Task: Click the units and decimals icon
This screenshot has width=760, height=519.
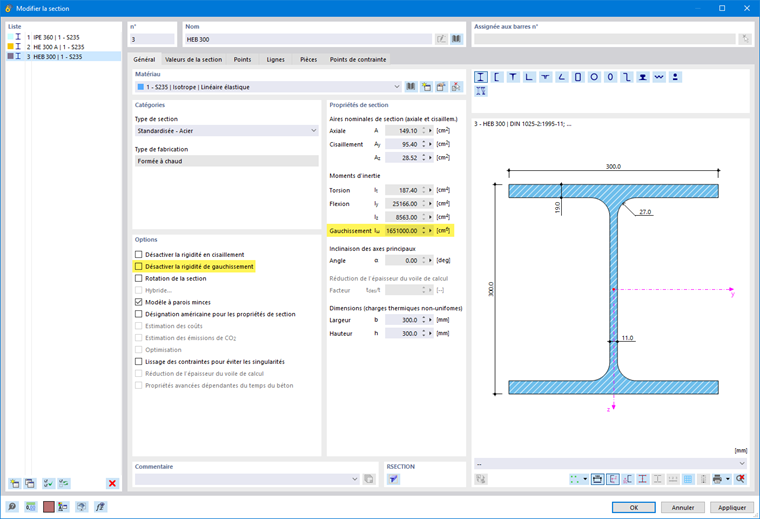Action: (31, 507)
